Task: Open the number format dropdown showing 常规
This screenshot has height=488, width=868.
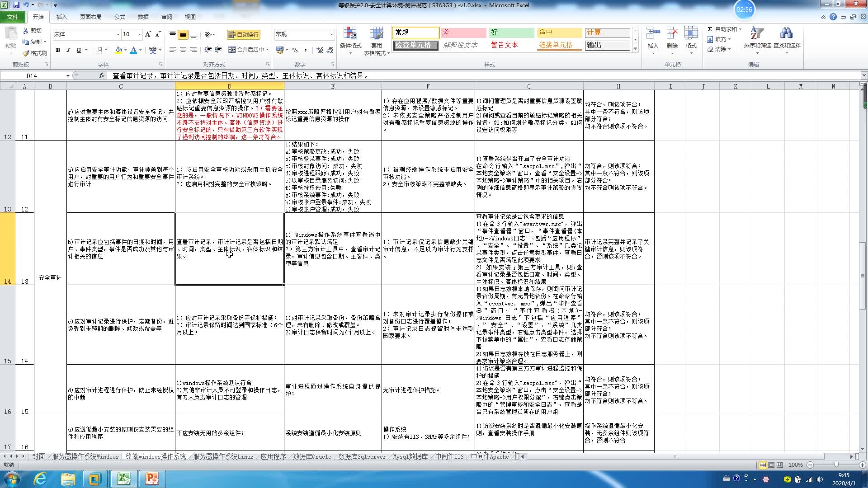Action: 331,34
